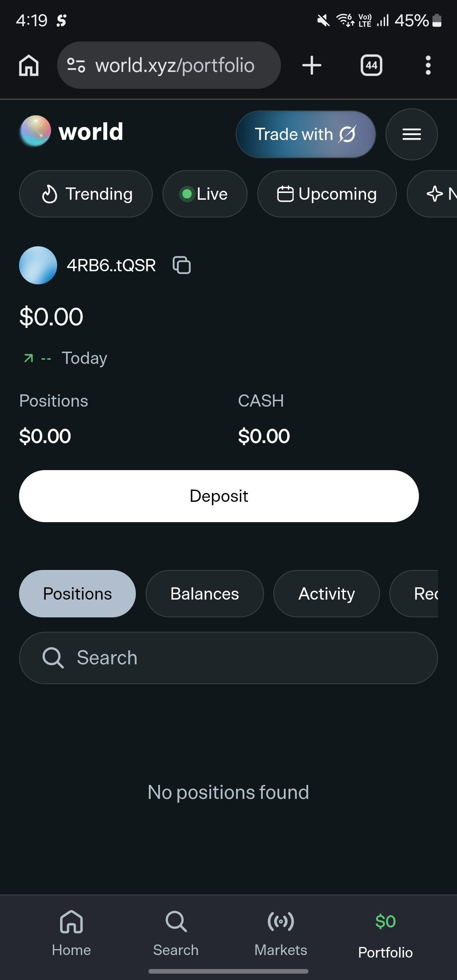Tap the browser home icon
The image size is (457, 980).
tap(29, 66)
